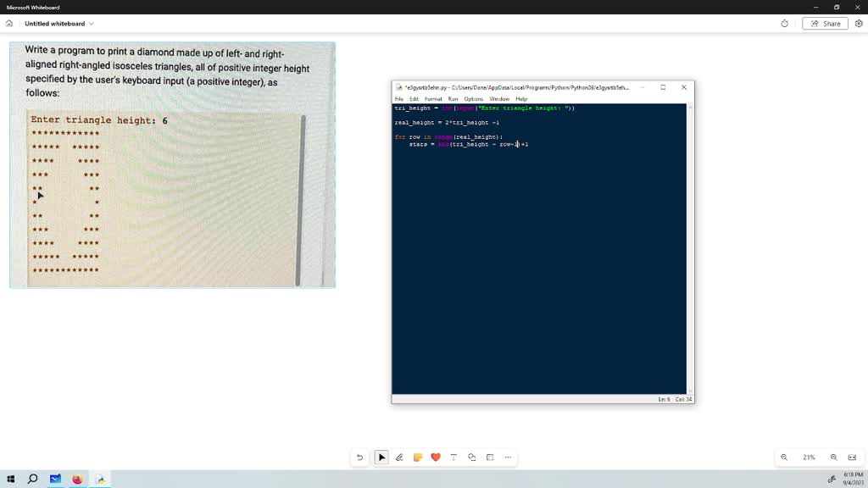The width and height of the screenshot is (868, 488).
Task: Click the Share button
Action: [824, 24]
